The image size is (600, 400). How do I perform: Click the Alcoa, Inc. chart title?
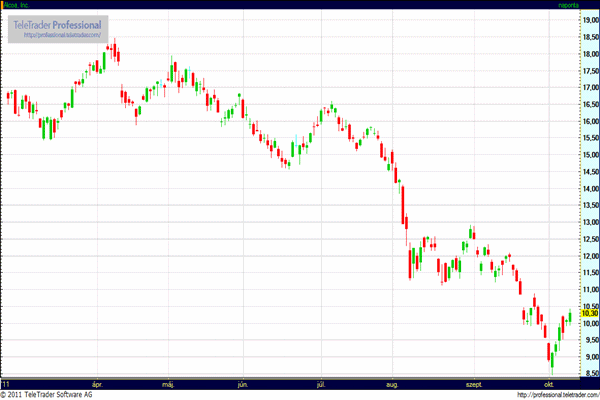(x=18, y=5)
